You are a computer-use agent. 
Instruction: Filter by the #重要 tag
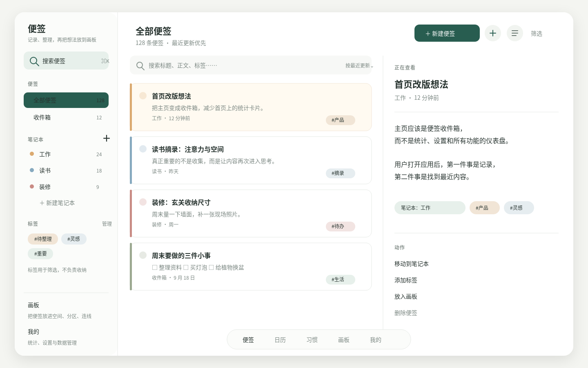[40, 254]
